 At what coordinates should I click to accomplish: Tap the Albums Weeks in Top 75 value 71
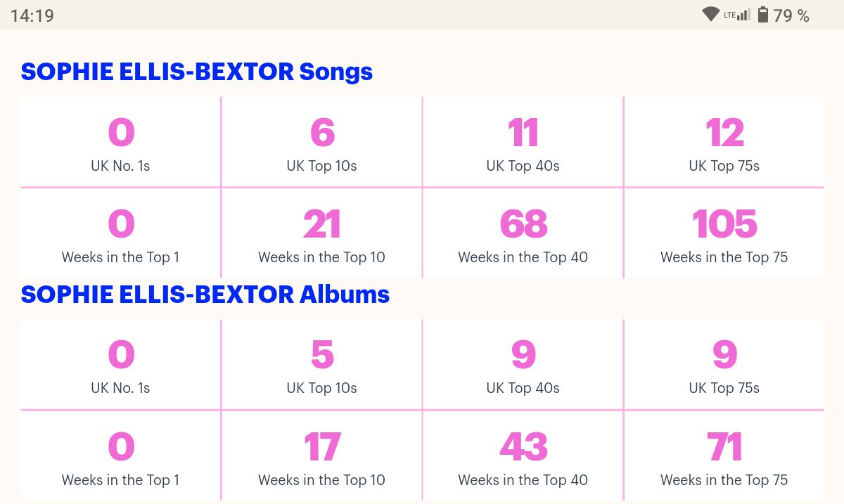pos(724,446)
